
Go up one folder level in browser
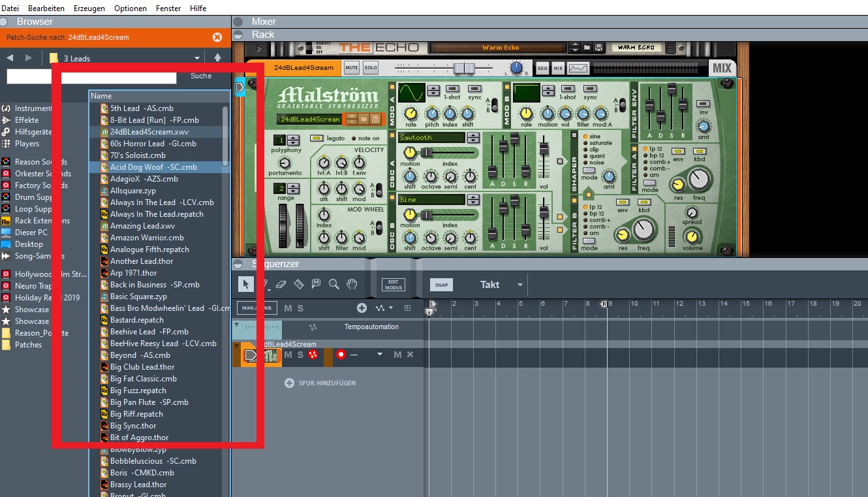(x=217, y=58)
